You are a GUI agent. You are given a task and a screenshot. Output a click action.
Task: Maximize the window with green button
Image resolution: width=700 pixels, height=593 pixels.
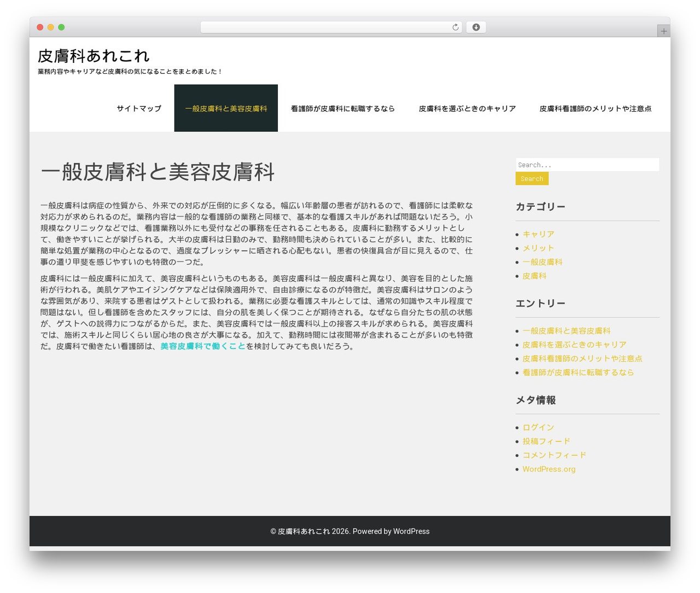(x=61, y=27)
